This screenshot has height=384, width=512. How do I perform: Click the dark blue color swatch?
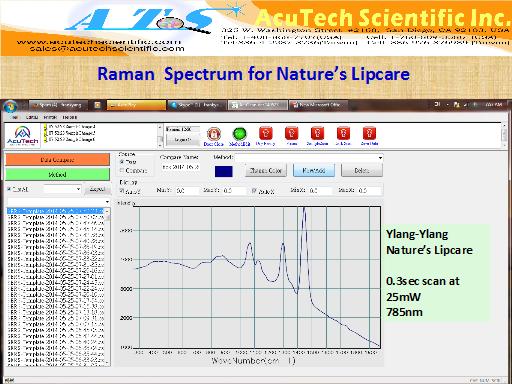224,171
